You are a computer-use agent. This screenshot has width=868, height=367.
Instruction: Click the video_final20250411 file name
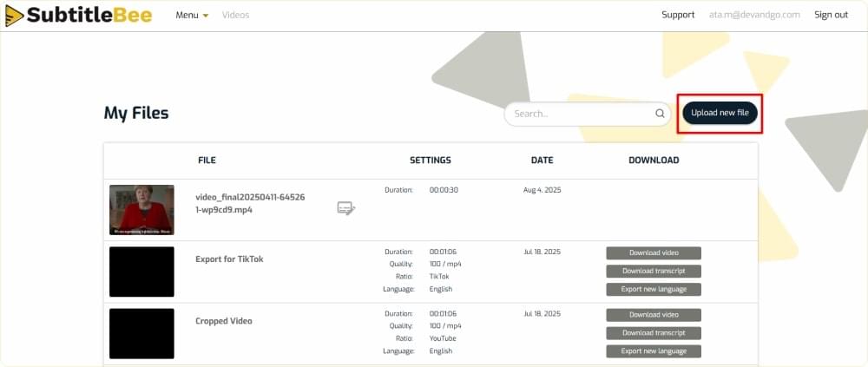(250, 203)
